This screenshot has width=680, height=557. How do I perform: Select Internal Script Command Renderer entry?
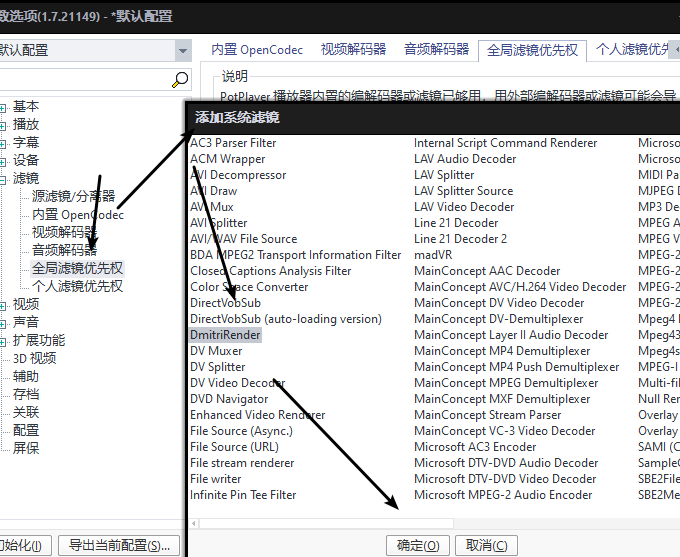tap(506, 143)
